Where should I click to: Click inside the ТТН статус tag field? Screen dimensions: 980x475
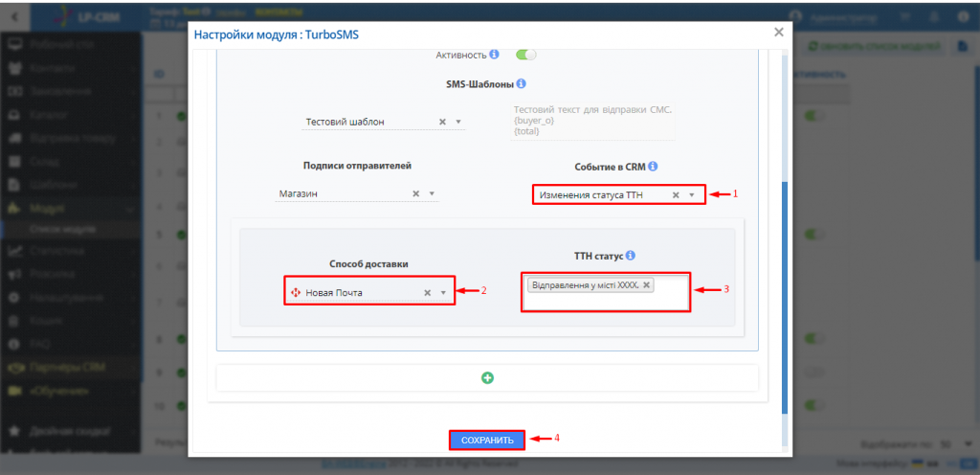[x=606, y=292]
